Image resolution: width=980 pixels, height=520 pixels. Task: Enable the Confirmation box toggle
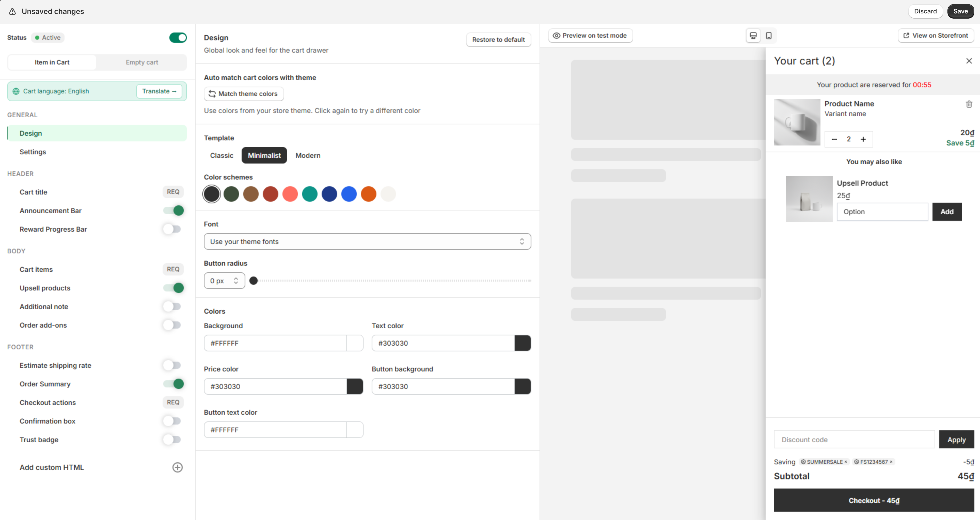coord(172,421)
